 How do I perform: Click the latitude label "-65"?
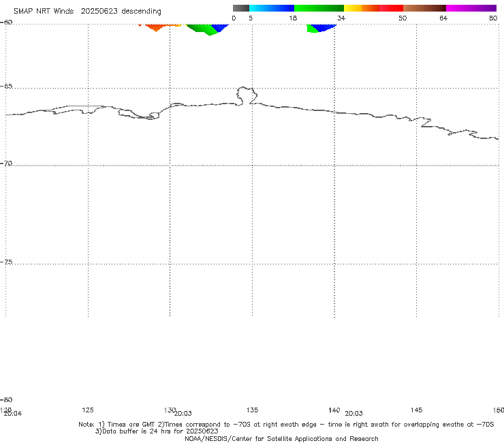click(x=6, y=87)
